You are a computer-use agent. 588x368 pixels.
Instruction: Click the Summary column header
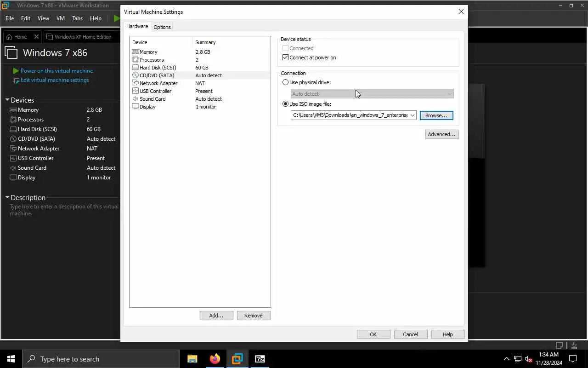point(232,42)
